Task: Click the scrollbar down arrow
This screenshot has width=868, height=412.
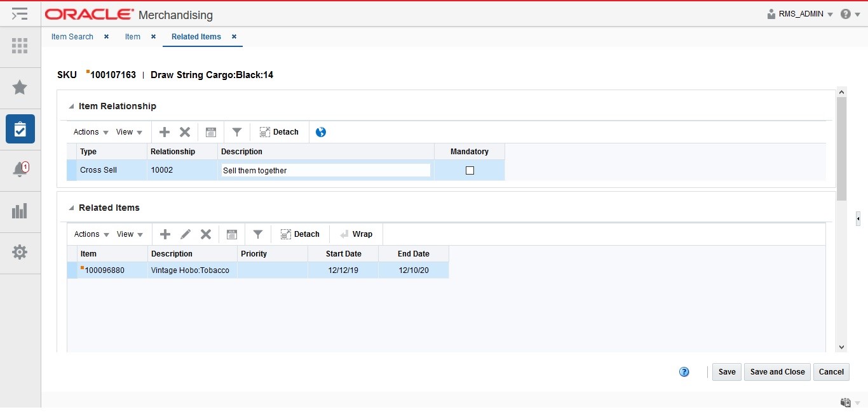Action: tap(842, 347)
